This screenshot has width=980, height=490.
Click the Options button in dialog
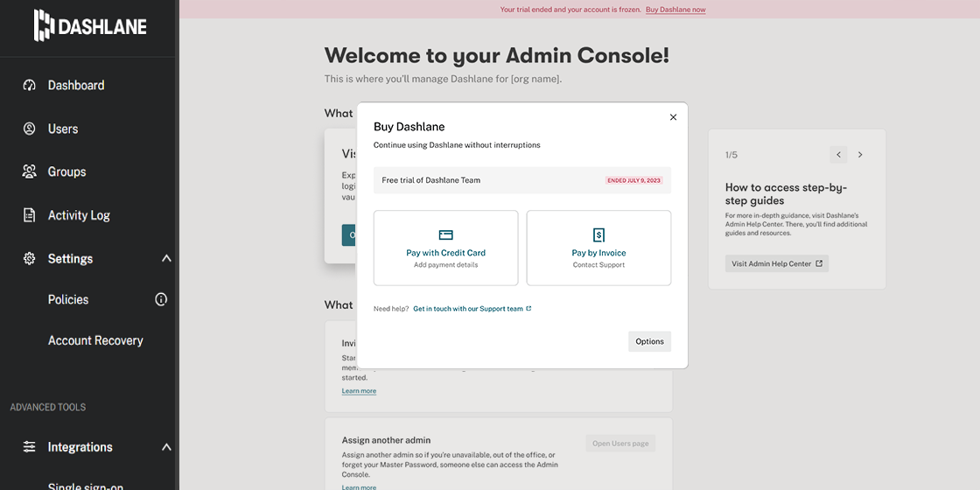(x=650, y=341)
